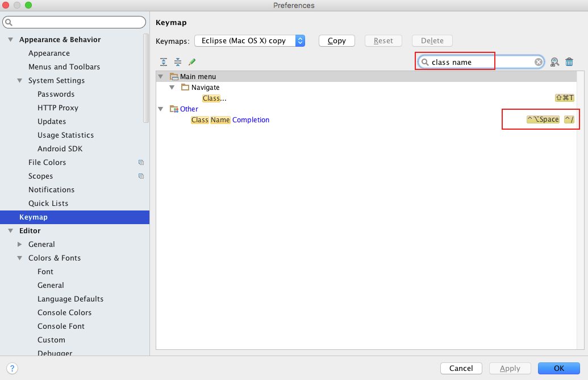This screenshot has height=380, width=588.
Task: Open Quick Lists settings
Action: (x=48, y=204)
